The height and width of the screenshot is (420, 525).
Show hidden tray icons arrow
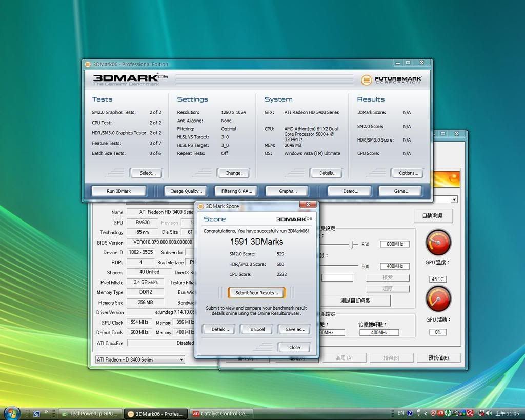point(425,414)
